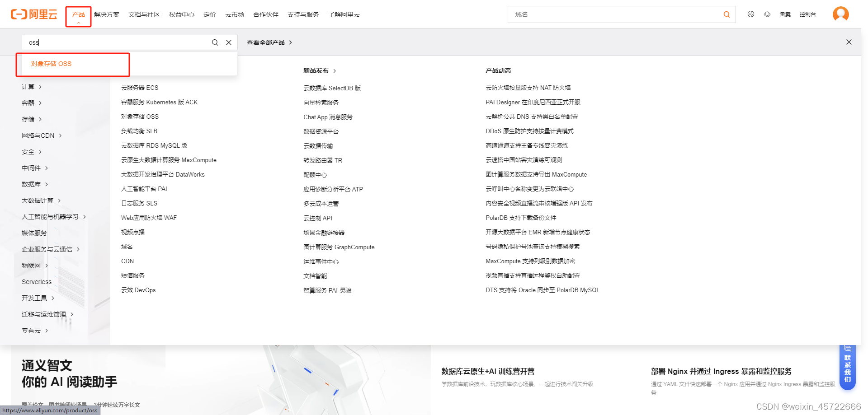Viewport: 868px width, 415px height.
Task: Open the 支持与服务 menu
Action: [303, 14]
